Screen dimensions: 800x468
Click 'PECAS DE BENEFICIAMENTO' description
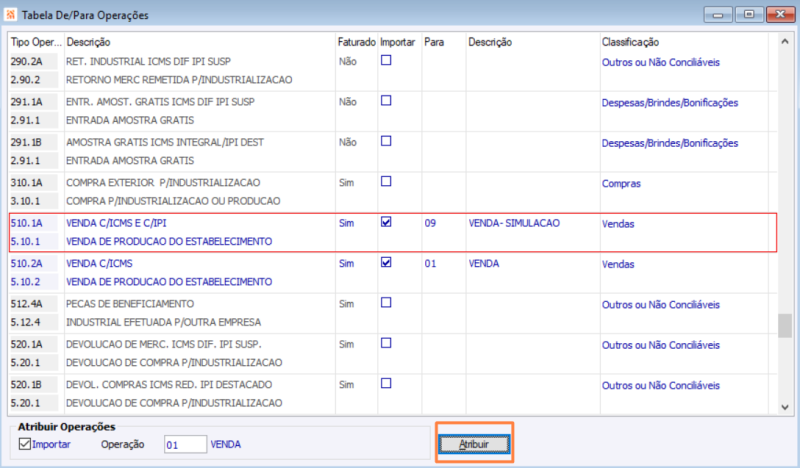point(130,304)
